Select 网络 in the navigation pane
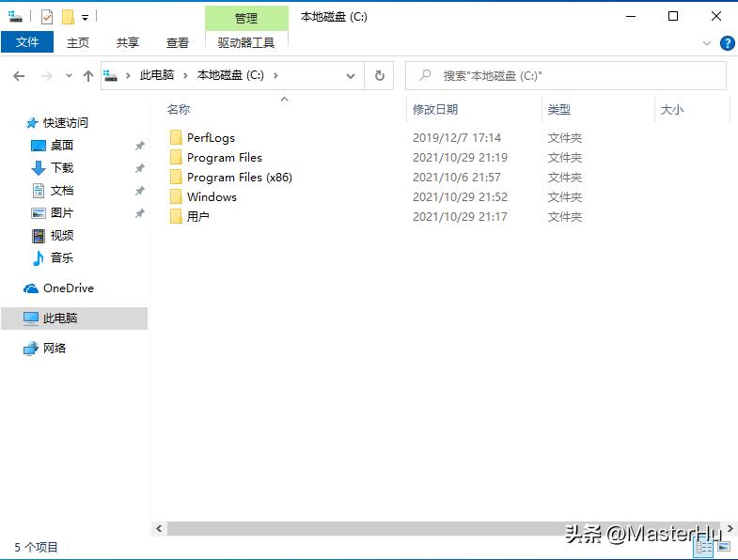Viewport: 738px width, 560px height. pyautogui.click(x=55, y=349)
